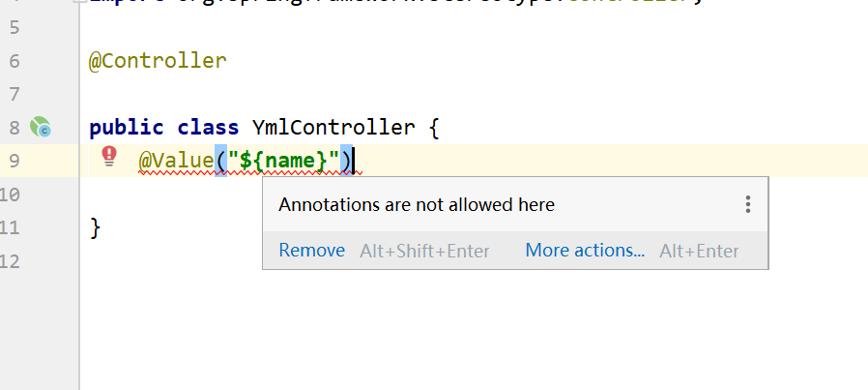The height and width of the screenshot is (390, 868).
Task: Click the red error bulb icon on line 9
Action: click(x=109, y=156)
